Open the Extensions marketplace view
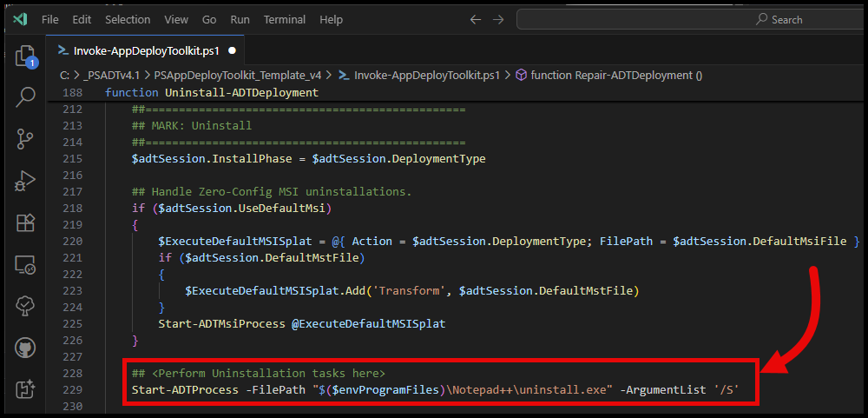 click(24, 223)
